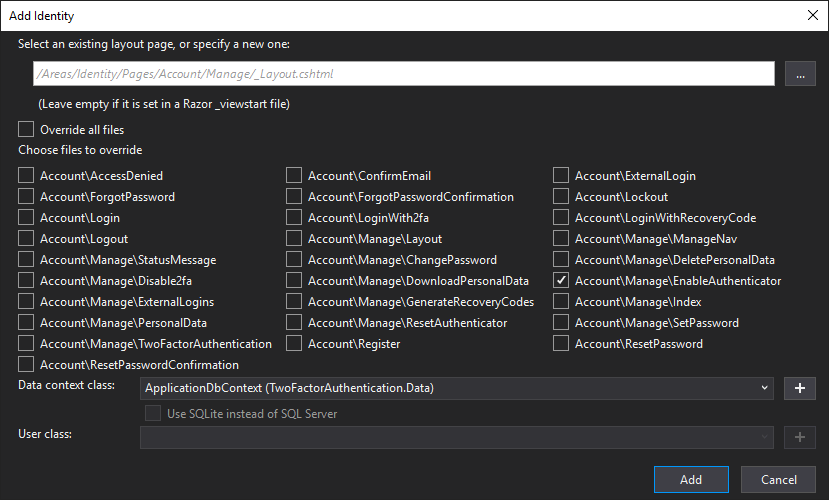This screenshot has width=829, height=500.
Task: Check Account\Manage\ChangePassword option
Action: tap(294, 260)
